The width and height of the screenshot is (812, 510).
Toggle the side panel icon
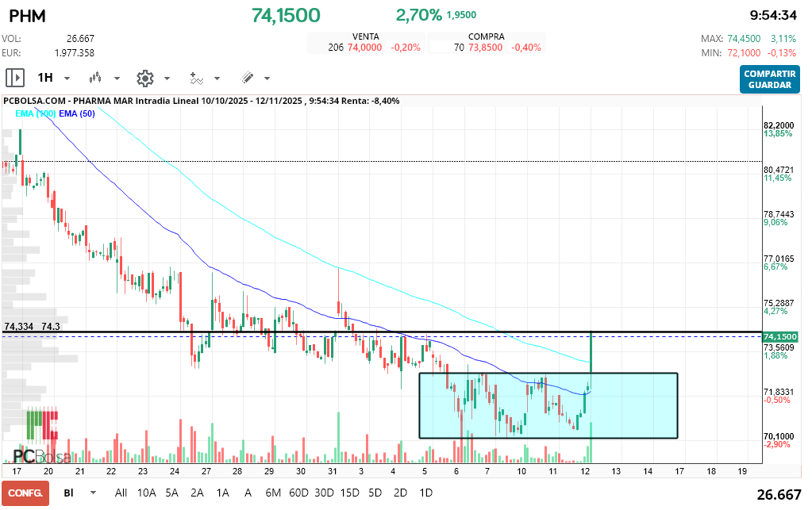click(15, 78)
